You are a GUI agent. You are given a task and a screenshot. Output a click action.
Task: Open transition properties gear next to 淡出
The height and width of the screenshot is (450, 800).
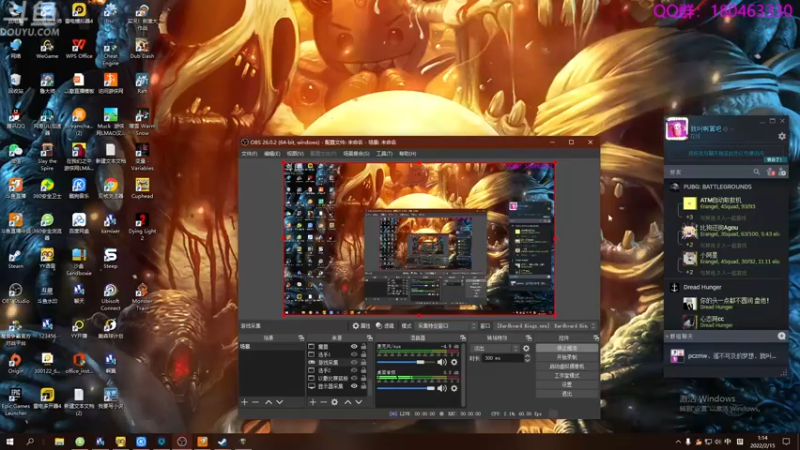coord(526,348)
